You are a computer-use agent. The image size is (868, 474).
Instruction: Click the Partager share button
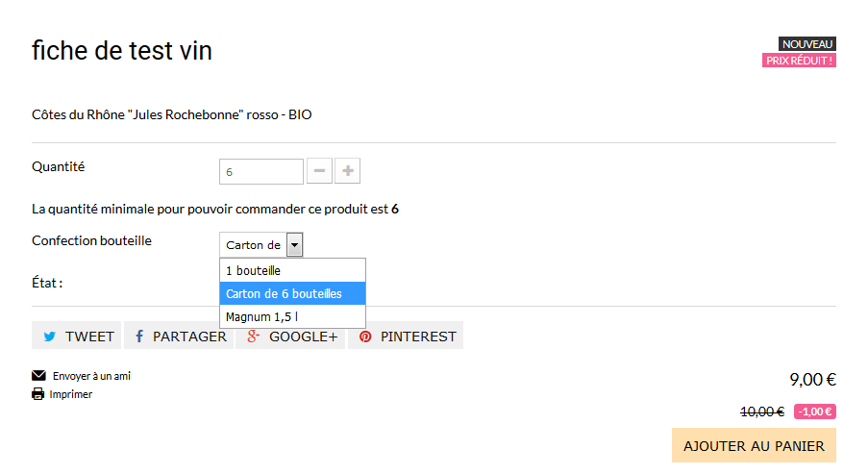[179, 336]
